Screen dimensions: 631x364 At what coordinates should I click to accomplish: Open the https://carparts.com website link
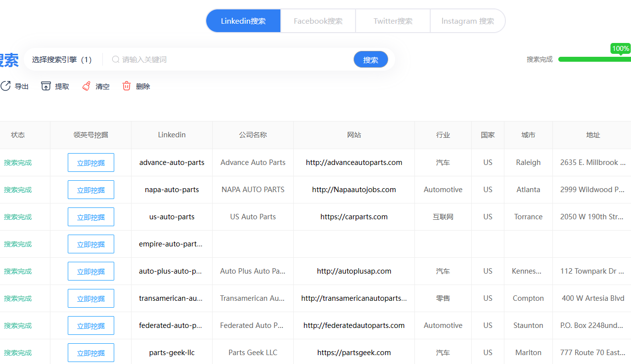click(x=354, y=217)
